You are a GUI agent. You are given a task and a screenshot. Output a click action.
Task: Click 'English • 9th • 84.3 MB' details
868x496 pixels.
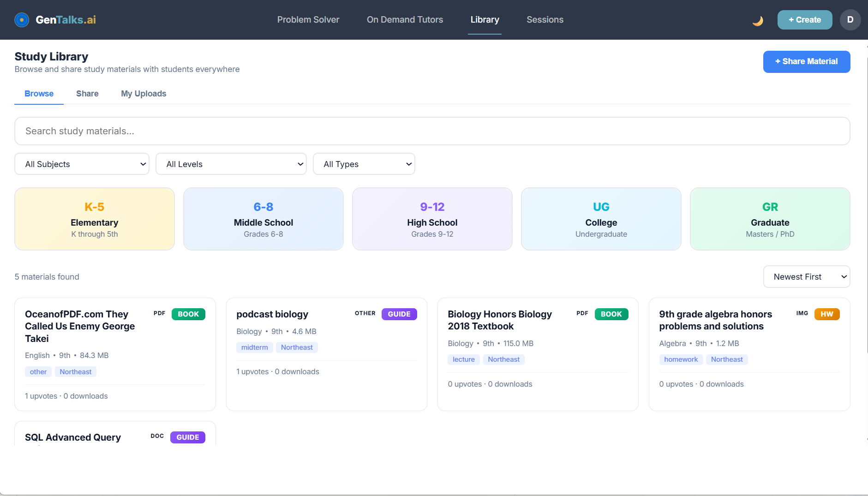(x=67, y=356)
